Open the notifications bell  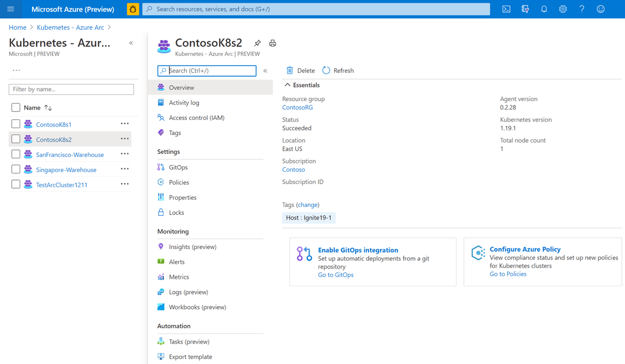(x=544, y=9)
